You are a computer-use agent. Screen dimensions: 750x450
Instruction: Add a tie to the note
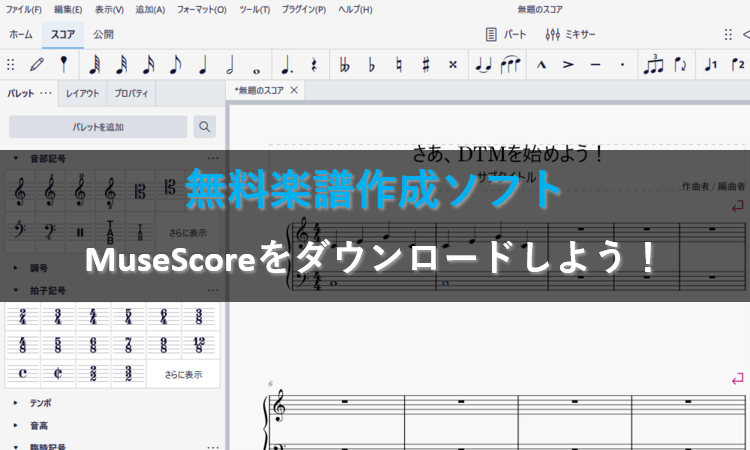pyautogui.click(x=484, y=65)
